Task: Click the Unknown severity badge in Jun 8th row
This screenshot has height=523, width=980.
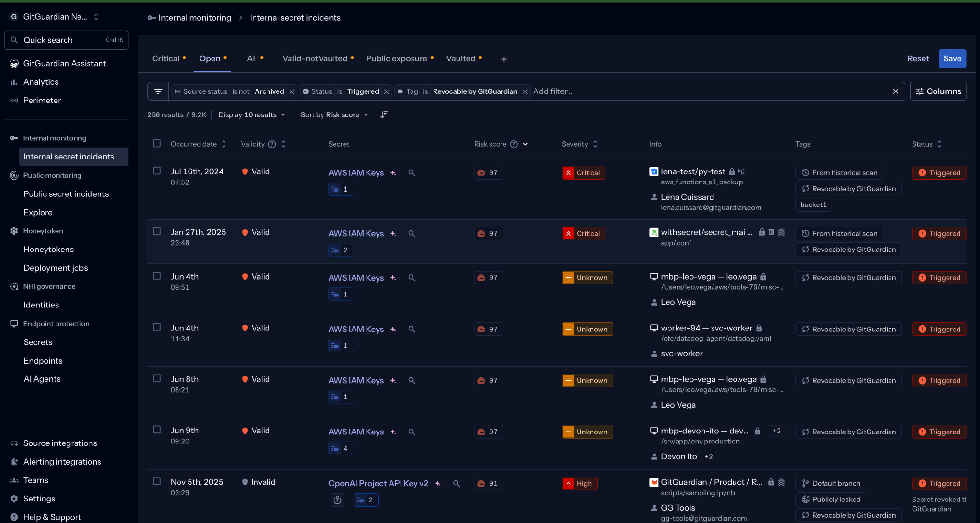Action: point(587,381)
